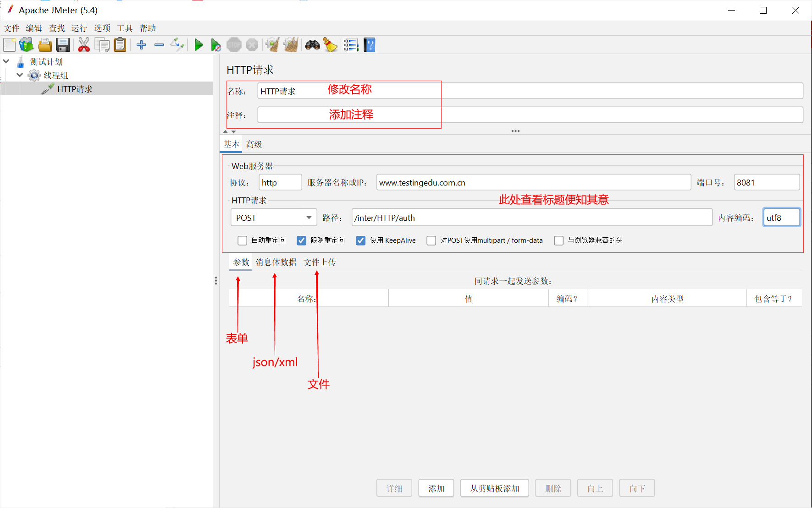Viewport: 812px width, 508px height.
Task: Open the 工具 menu
Action: 125,28
